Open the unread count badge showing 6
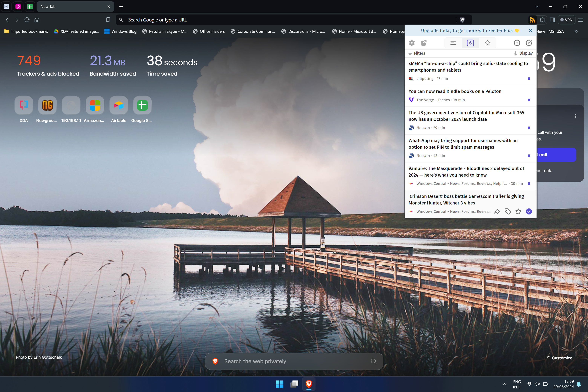The image size is (588, 392). [471, 42]
